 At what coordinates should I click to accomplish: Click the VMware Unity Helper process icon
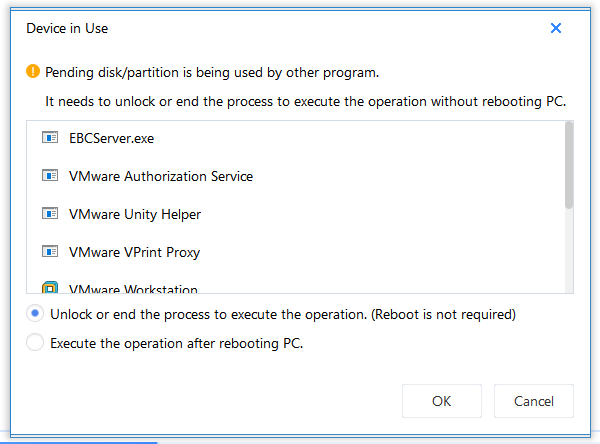50,213
